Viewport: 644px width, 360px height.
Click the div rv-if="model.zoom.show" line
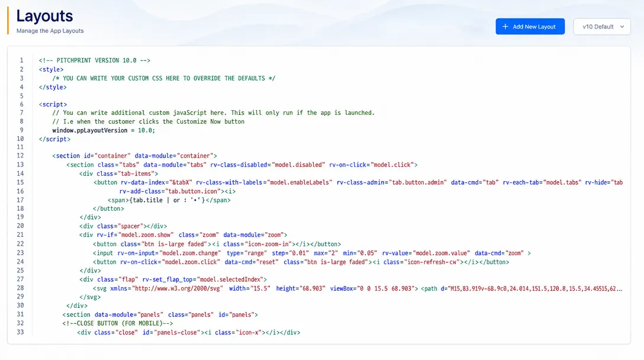coord(183,234)
